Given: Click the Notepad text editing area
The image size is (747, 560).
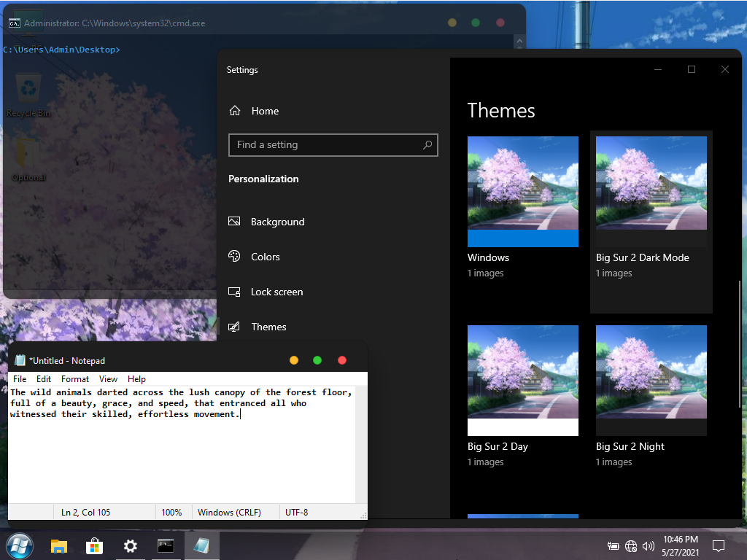Looking at the screenshot, I should coord(182,444).
